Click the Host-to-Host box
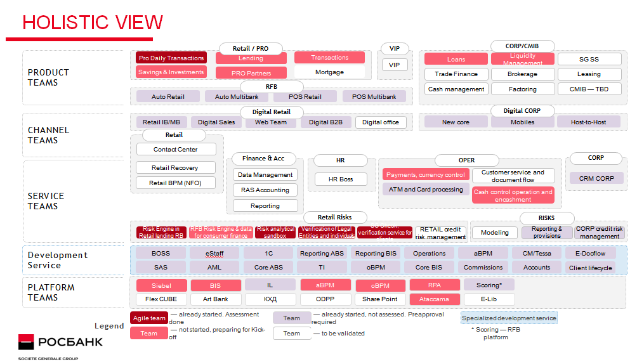Screen dimensions: 637x364 pos(588,122)
